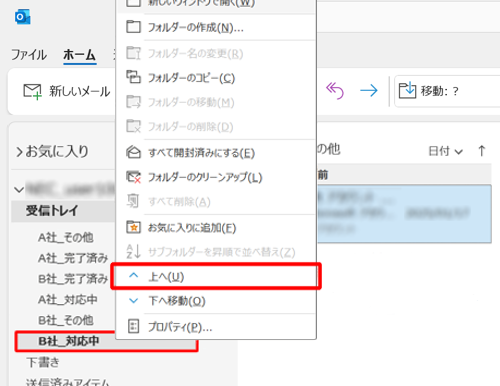
Task: Choose すべて開封済みにする(E) menu entry
Action: pyautogui.click(x=216, y=153)
